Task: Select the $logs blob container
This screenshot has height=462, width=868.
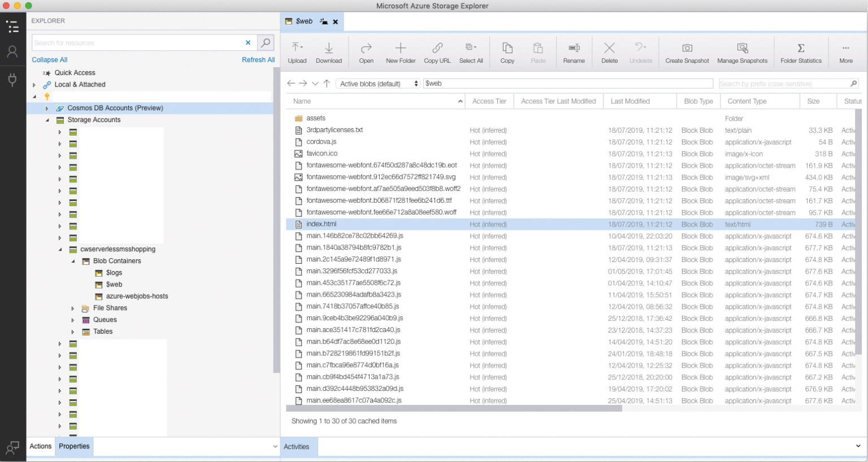Action: pos(114,273)
